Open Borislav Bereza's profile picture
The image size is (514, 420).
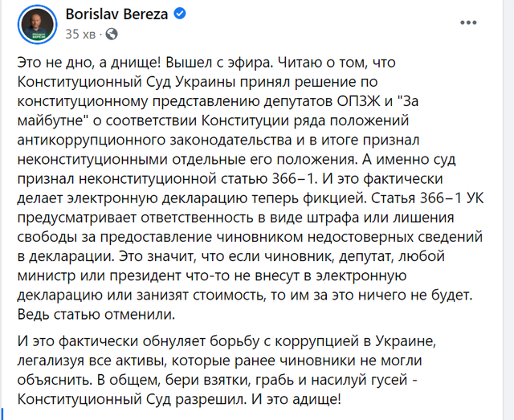click(x=37, y=25)
